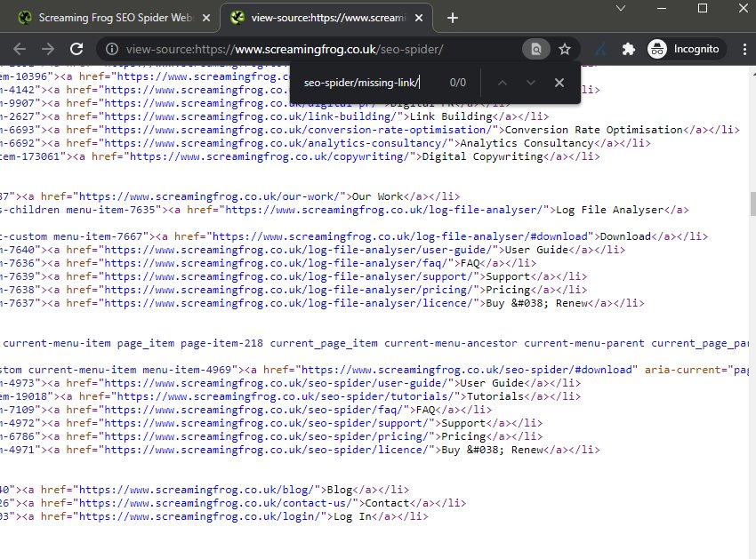The image size is (756, 559).
Task: Go to next find result
Action: point(531,83)
